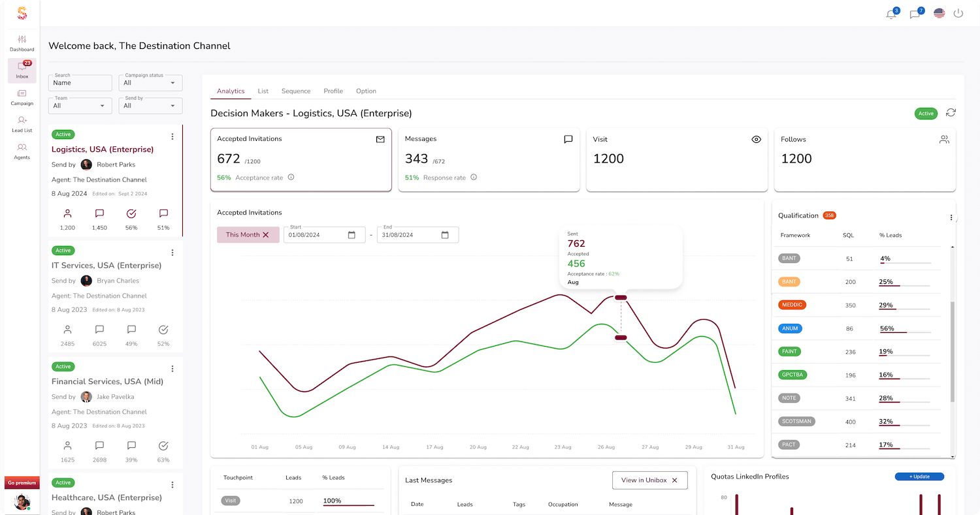Open the Campaign section in the sidebar
Image resolution: width=980 pixels, height=515 pixels.
point(22,98)
